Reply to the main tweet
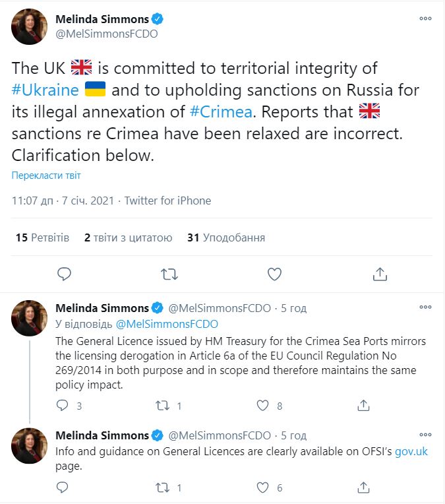 [x=64, y=274]
